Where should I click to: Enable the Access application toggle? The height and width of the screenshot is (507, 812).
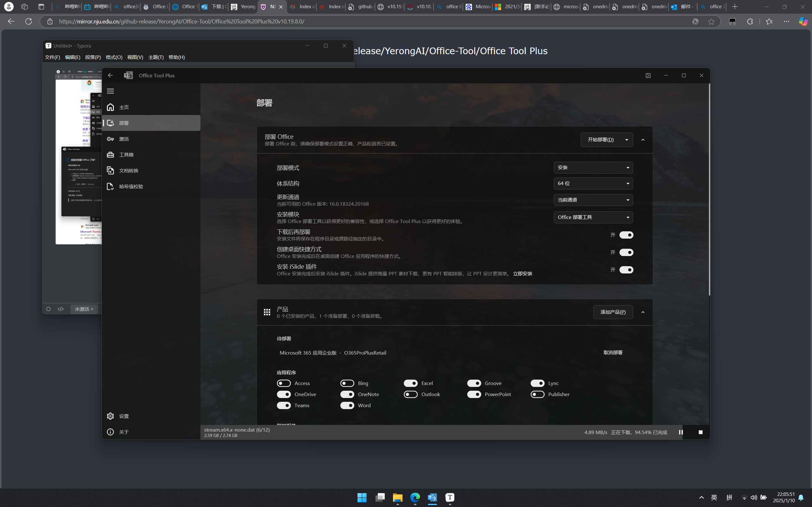tap(284, 383)
